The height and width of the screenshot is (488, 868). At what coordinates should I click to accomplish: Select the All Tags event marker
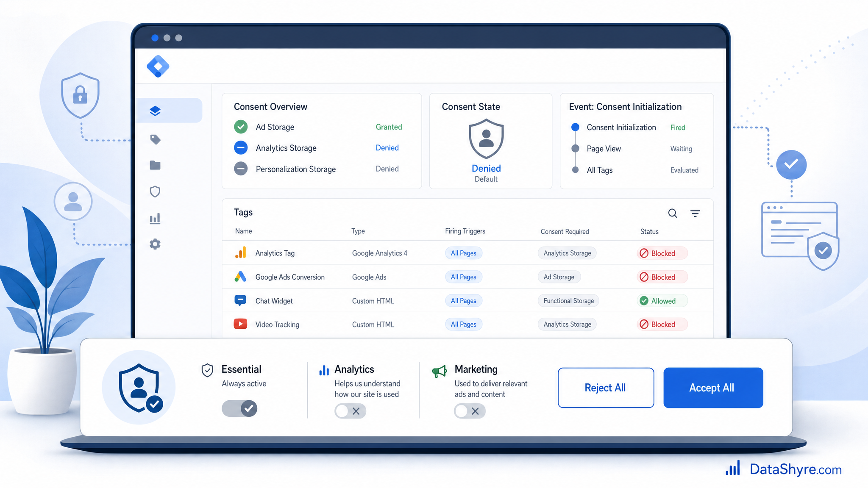(575, 169)
